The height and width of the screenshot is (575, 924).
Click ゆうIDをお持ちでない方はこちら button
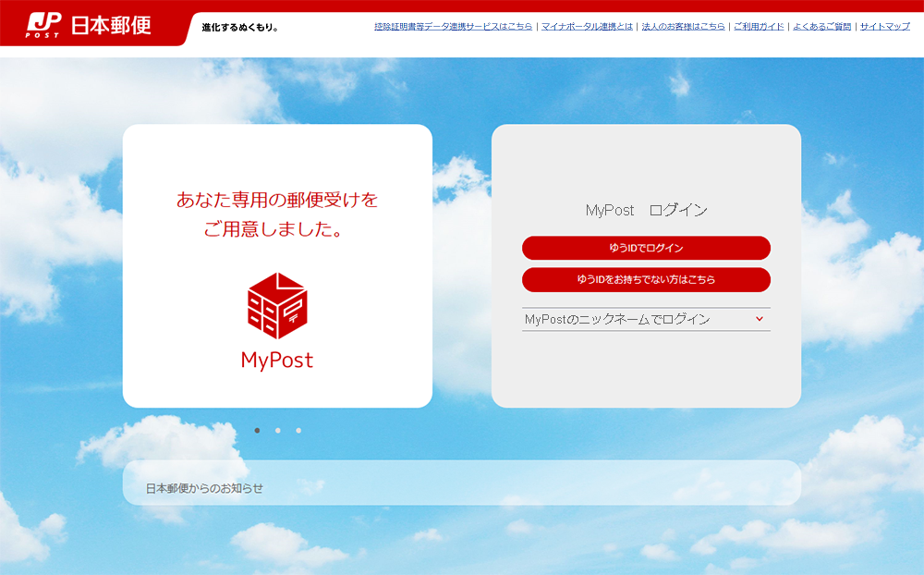[x=646, y=279]
